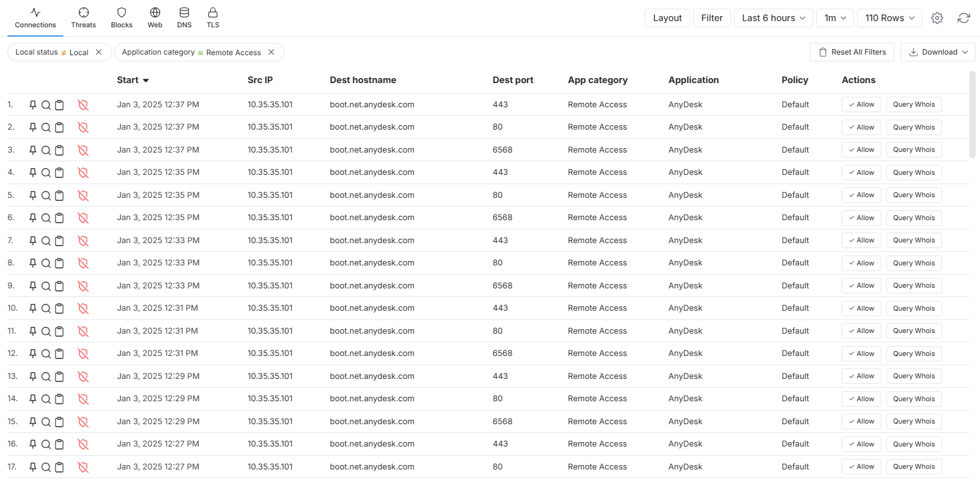
Task: Click Allow in row 5
Action: [861, 195]
